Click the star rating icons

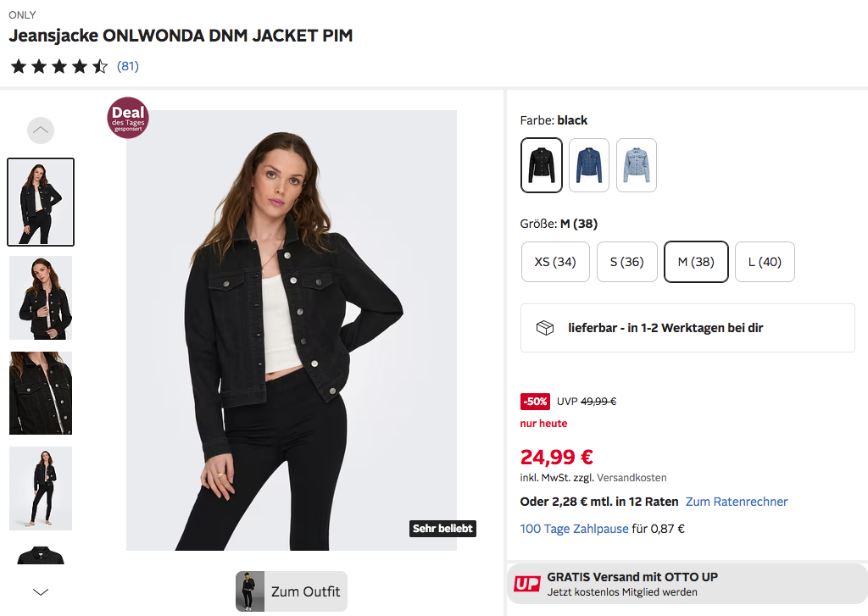(x=59, y=66)
